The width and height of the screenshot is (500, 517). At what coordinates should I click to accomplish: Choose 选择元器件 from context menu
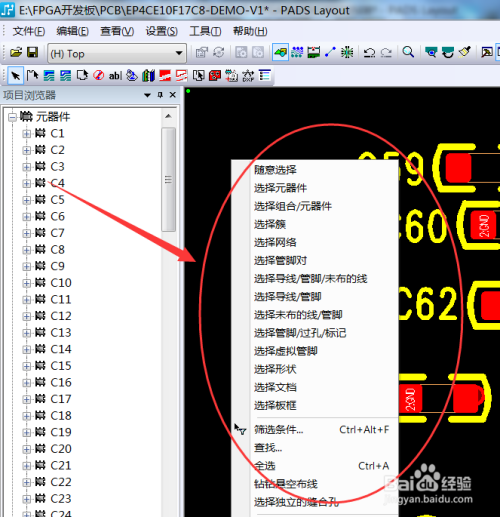(280, 188)
